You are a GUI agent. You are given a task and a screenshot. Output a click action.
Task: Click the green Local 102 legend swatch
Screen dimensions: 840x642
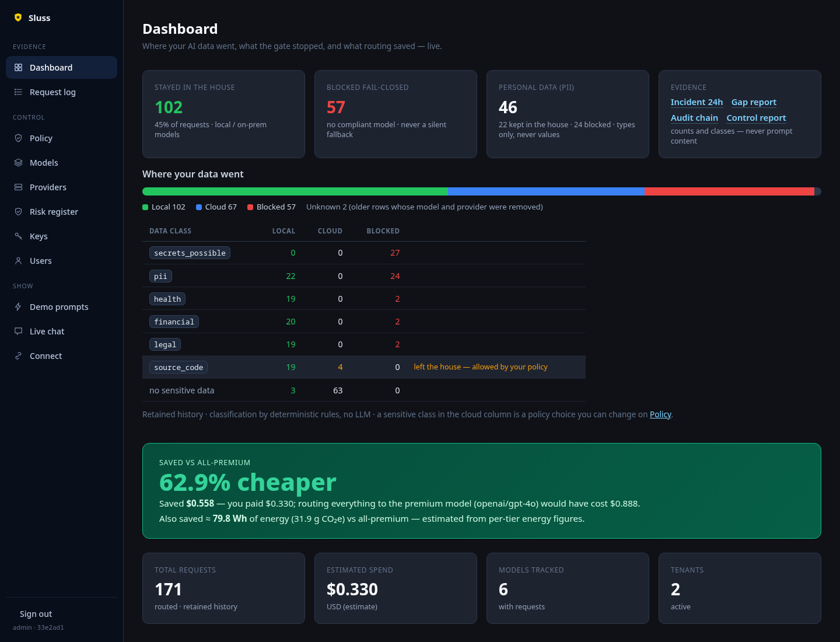coord(145,207)
